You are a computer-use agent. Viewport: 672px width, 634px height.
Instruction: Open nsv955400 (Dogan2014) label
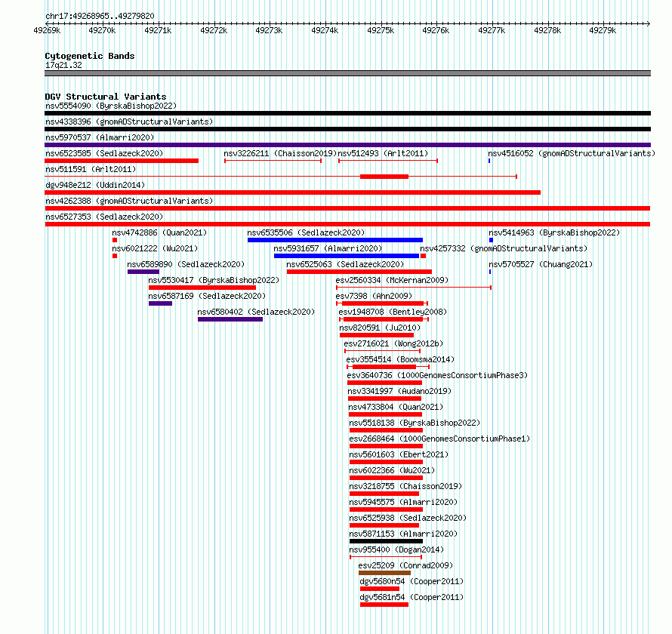(x=396, y=549)
